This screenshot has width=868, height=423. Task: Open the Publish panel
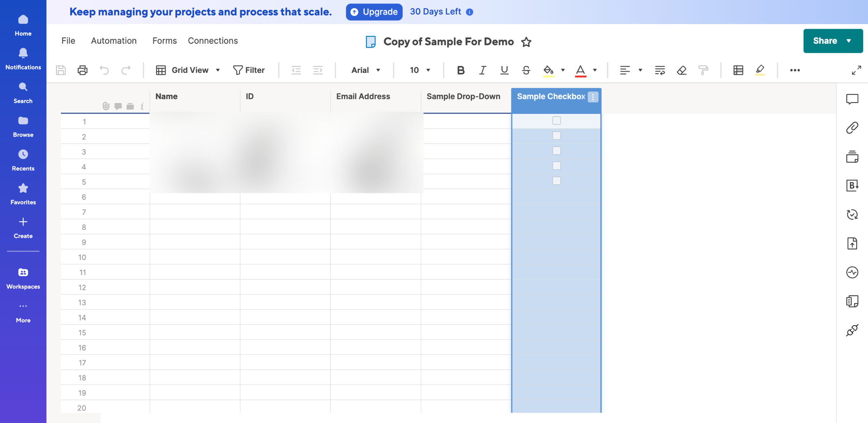[x=852, y=243]
